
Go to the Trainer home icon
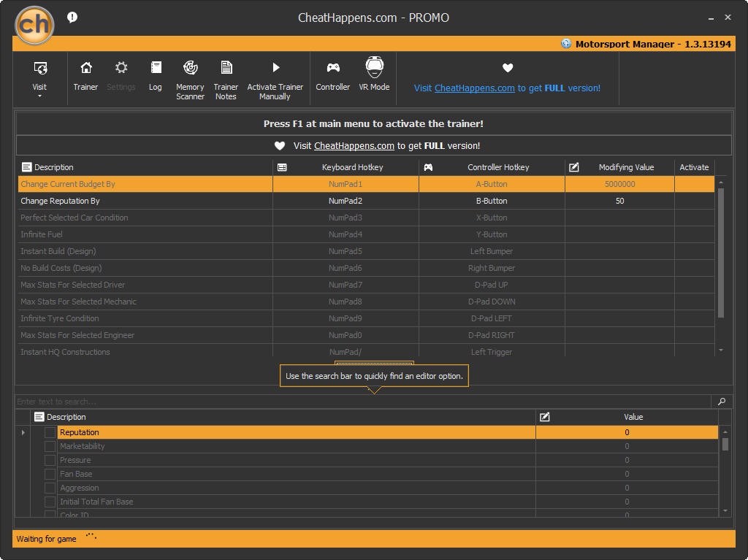coord(86,68)
